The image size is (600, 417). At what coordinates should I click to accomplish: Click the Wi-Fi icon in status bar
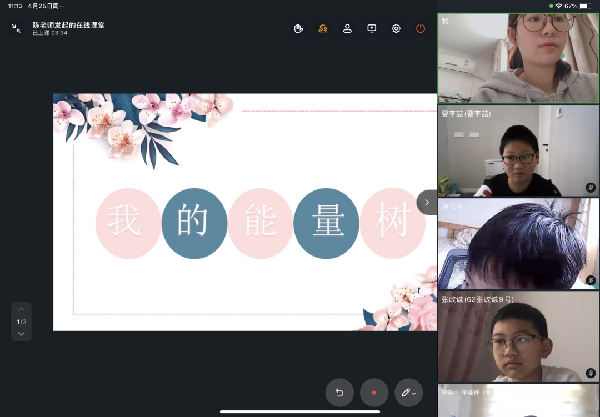pyautogui.click(x=559, y=6)
